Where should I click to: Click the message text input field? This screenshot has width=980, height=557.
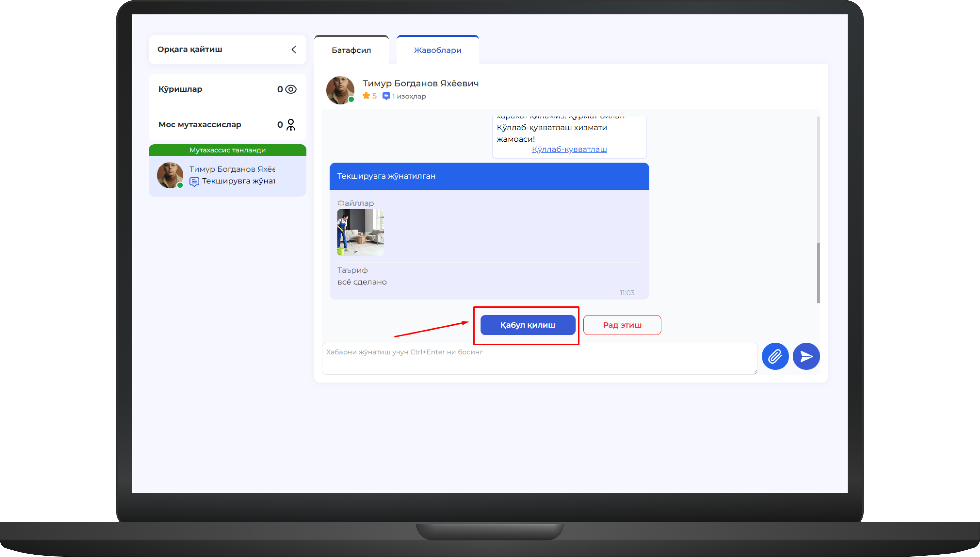click(x=539, y=358)
